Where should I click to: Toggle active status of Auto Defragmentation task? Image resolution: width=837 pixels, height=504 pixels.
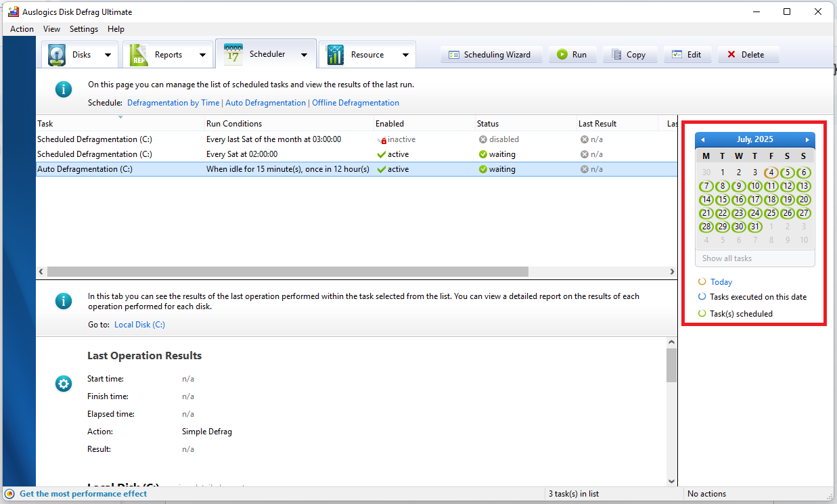[x=382, y=169]
